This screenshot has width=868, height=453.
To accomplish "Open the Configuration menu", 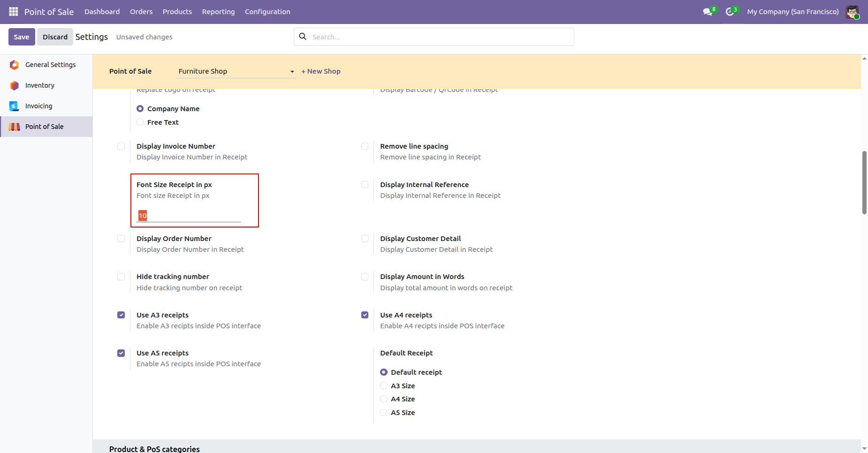I will pos(267,12).
